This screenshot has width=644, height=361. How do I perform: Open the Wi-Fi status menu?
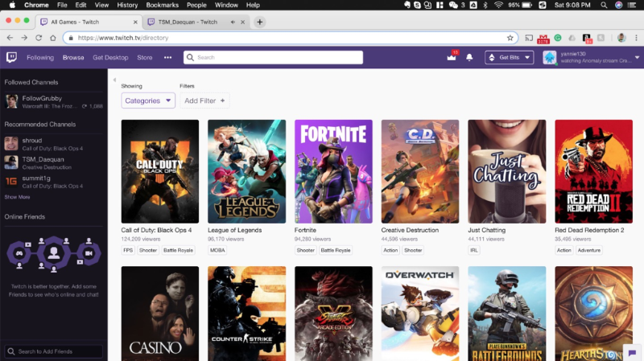498,5
